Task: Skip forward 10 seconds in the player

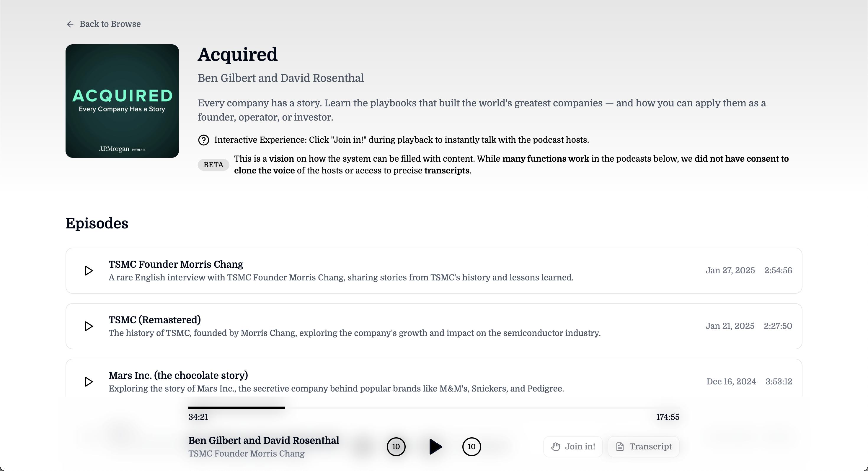Action: 471,447
